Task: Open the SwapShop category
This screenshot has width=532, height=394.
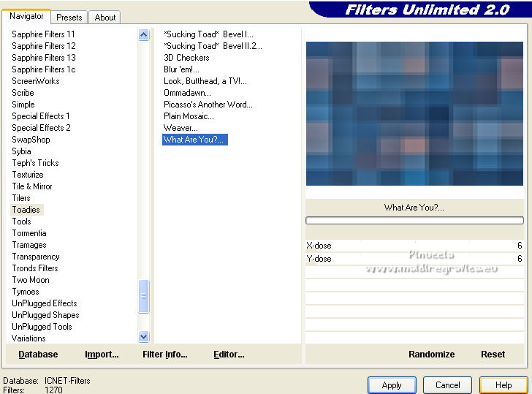Action: [x=31, y=140]
